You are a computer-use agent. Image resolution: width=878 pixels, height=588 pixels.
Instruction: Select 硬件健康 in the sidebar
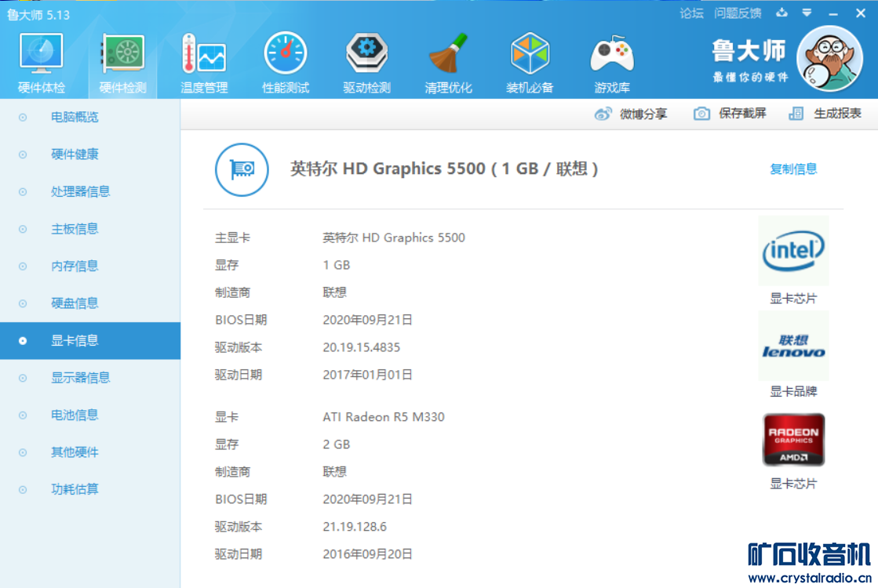point(90,154)
